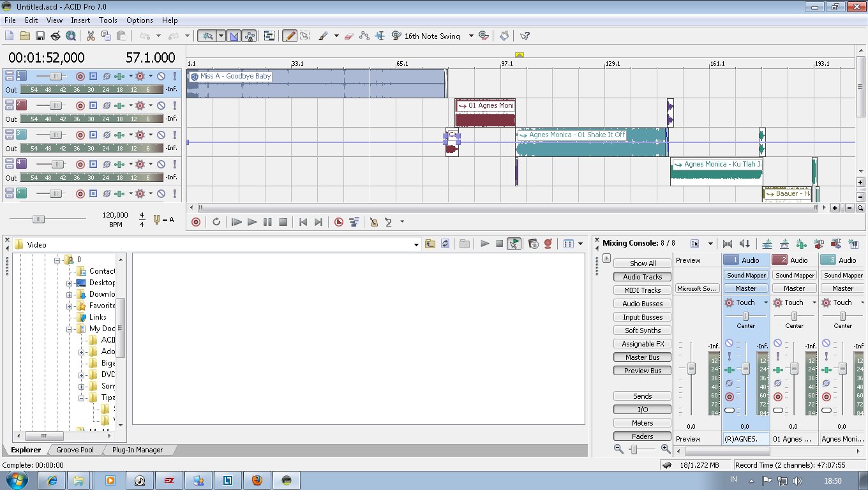Toggle Audio Tracks in Mixing Console
Image resolution: width=868 pixels, height=490 pixels.
pyautogui.click(x=643, y=277)
